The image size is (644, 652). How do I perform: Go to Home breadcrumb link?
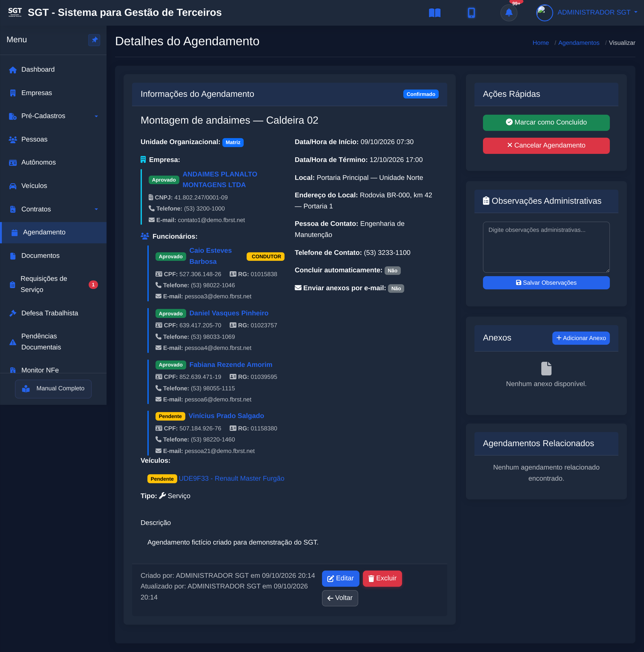540,43
